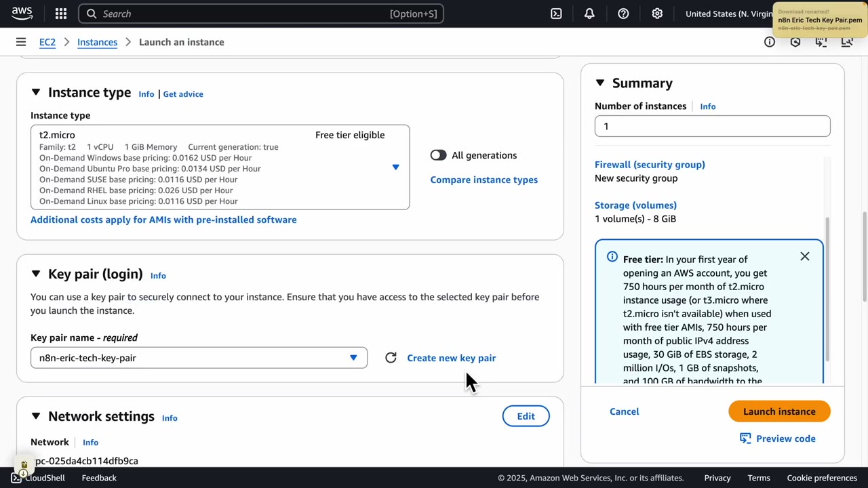Click Info link next to Key pair (login)

(x=158, y=276)
